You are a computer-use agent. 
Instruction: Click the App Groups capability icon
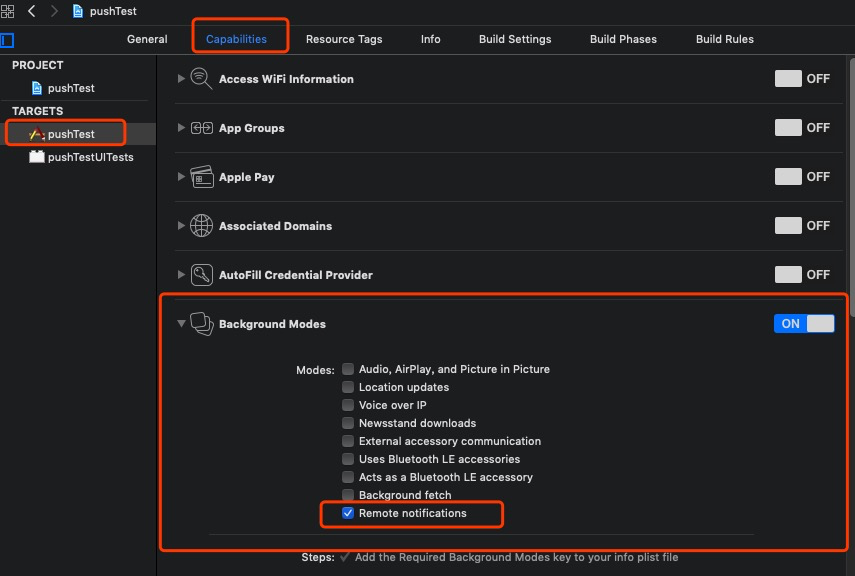click(201, 128)
